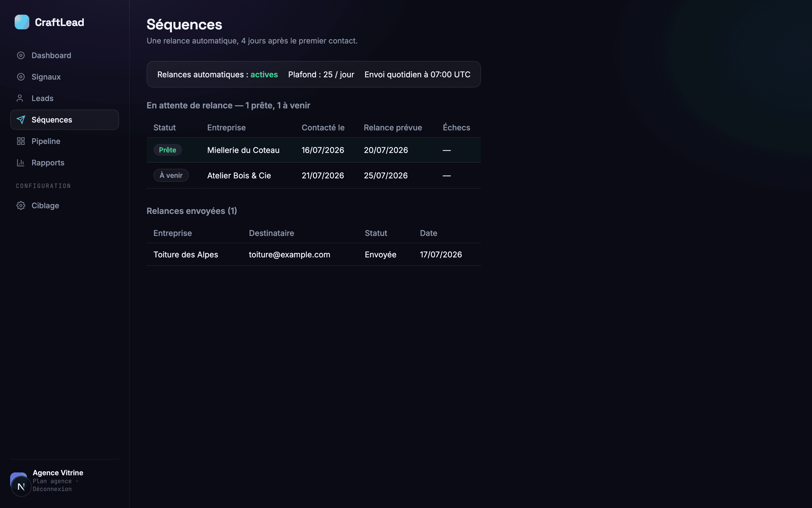This screenshot has width=812, height=508.
Task: Click the Entreprise header in the sent table
Action: tap(173, 233)
